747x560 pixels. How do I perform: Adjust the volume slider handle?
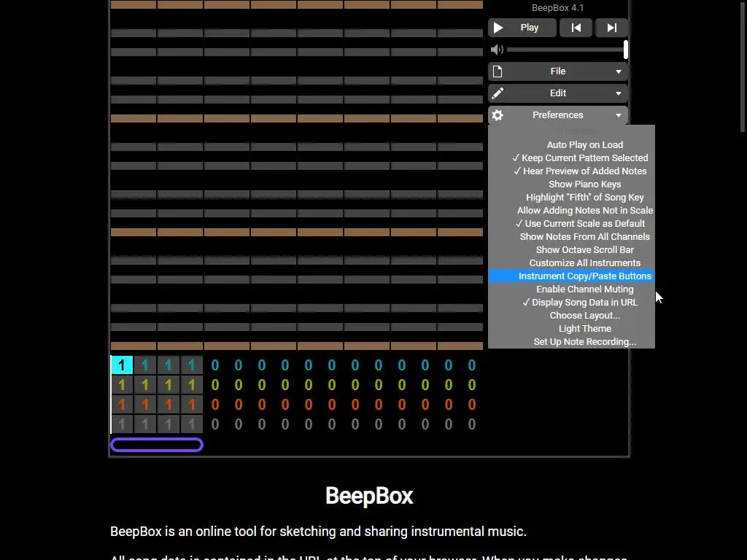(625, 50)
